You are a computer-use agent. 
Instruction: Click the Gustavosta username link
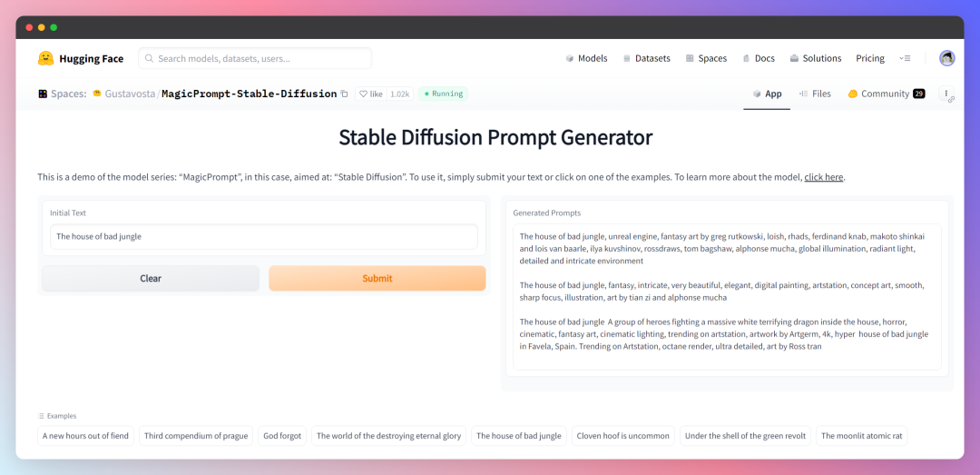click(130, 94)
